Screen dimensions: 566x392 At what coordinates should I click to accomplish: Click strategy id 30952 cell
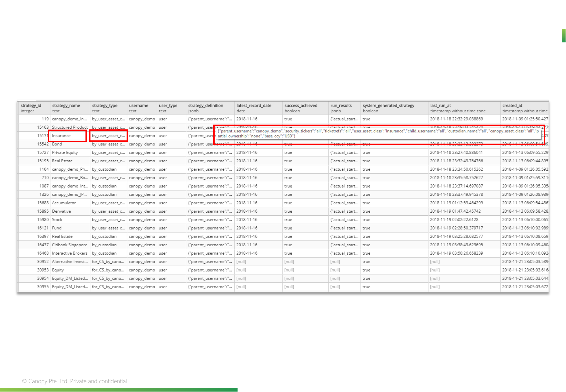(43, 262)
